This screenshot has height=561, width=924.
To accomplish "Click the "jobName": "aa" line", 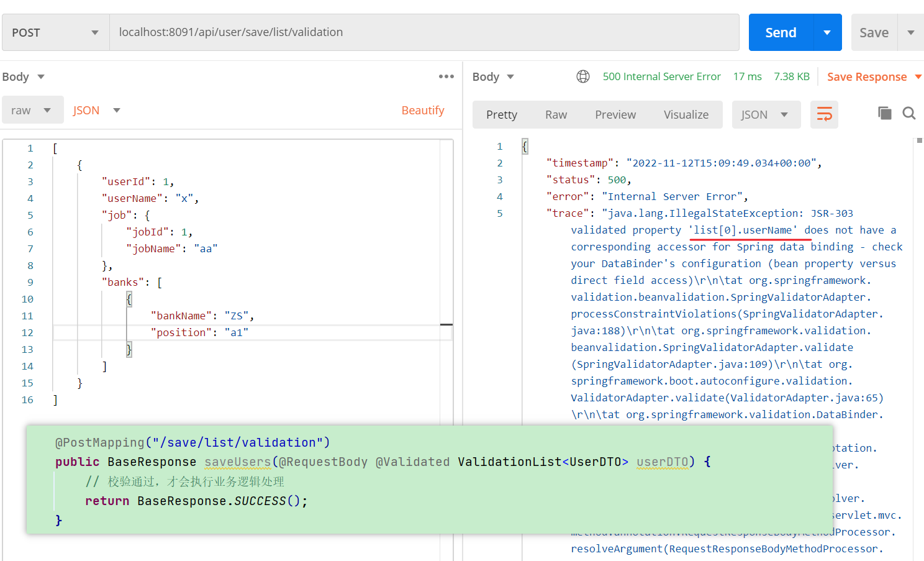I will [171, 249].
